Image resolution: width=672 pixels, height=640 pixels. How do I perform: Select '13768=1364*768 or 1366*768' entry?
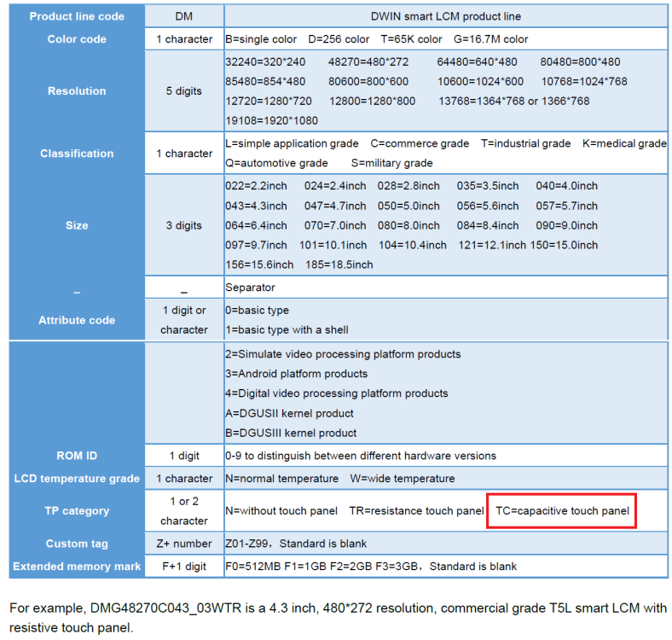click(514, 102)
